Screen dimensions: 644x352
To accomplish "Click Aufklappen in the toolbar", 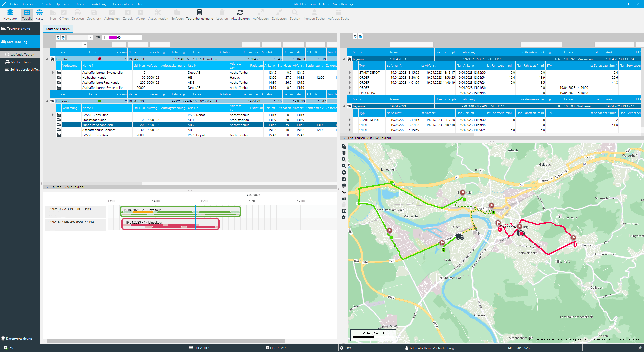I will [x=261, y=15].
